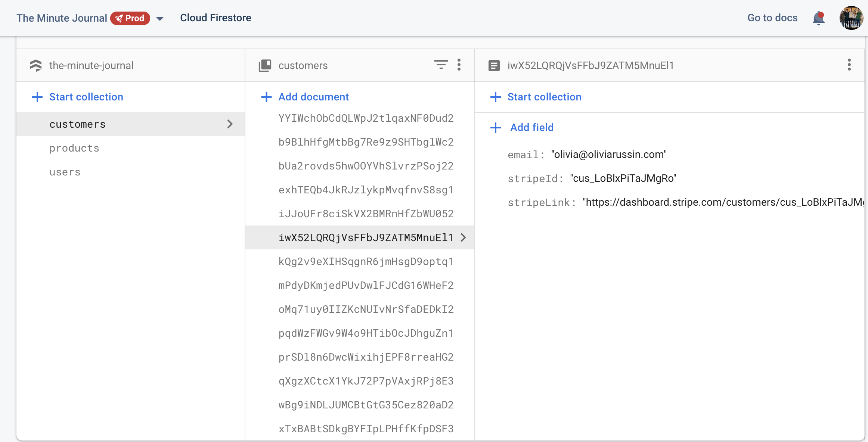Click the the-minute-journal database icon
The width and height of the screenshot is (868, 442).
point(36,65)
